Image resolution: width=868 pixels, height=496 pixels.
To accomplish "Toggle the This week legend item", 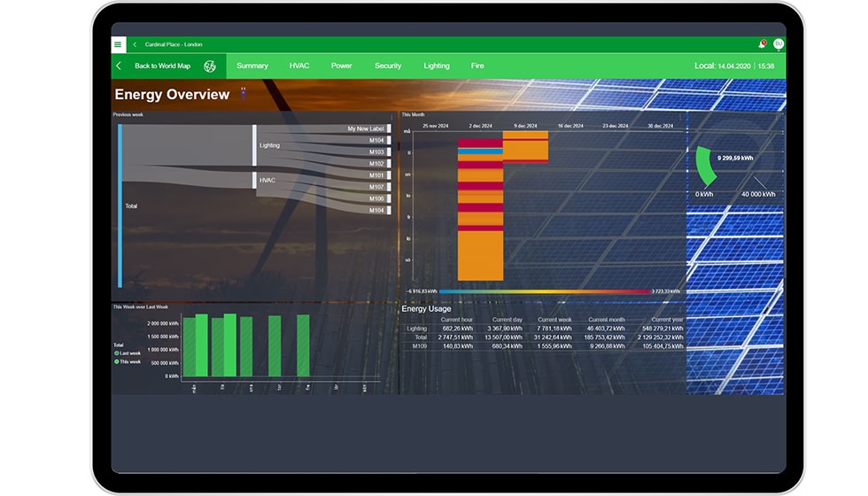I will click(x=128, y=361).
